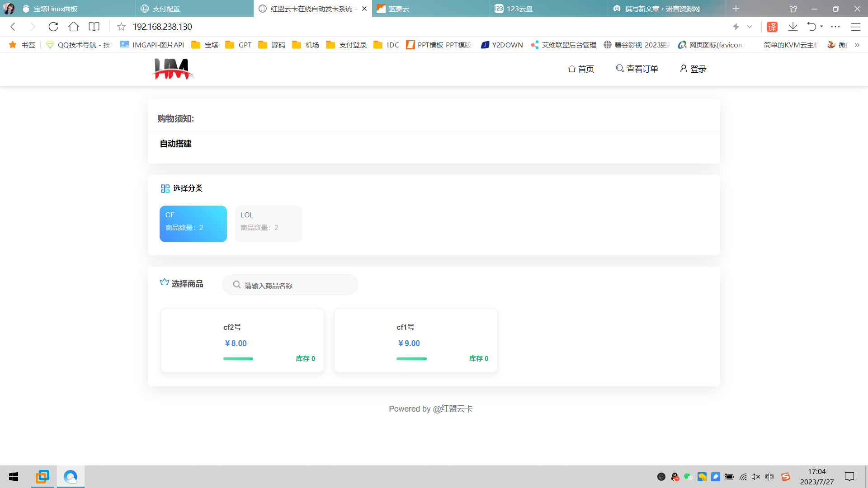Image resolution: width=868 pixels, height=488 pixels.
Task: Open a new tab with the plus button
Action: [736, 9]
